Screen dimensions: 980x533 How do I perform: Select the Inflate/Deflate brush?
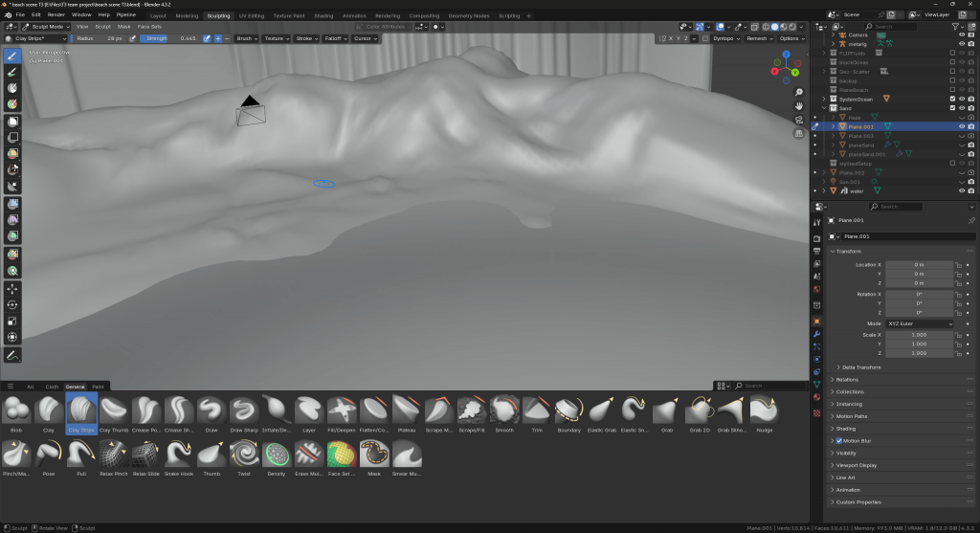277,410
